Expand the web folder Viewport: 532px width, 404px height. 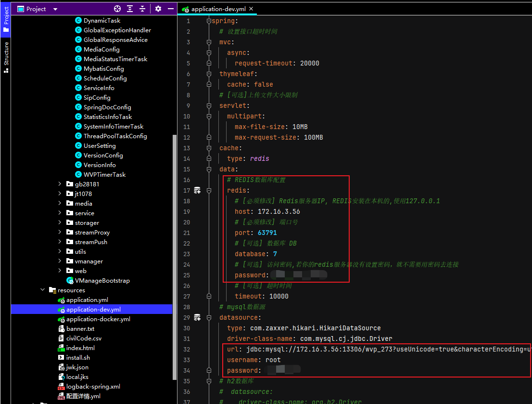(60, 271)
